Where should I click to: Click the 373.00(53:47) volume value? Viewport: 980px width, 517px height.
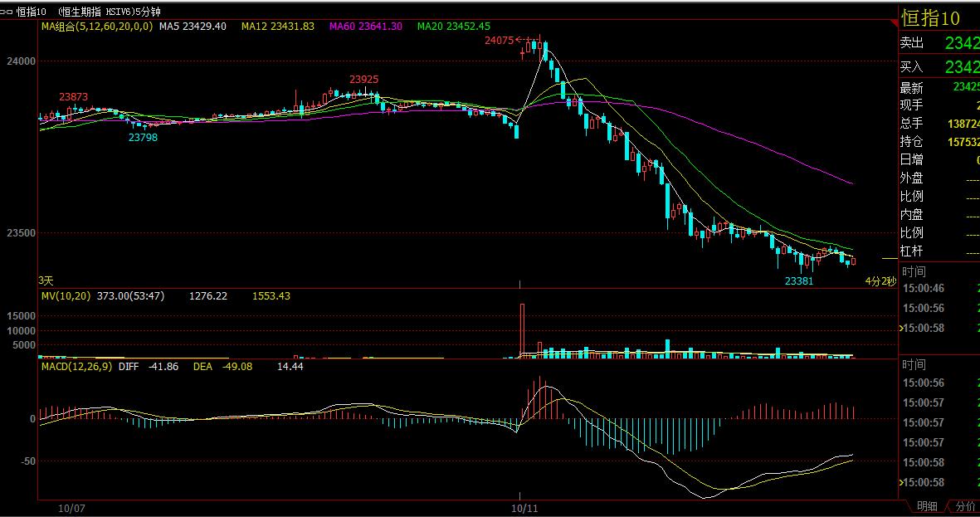(130, 295)
